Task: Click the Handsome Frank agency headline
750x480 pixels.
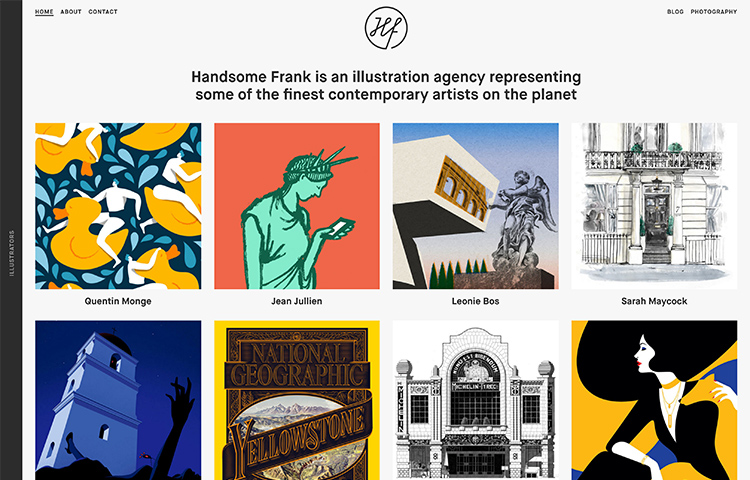Action: pyautogui.click(x=386, y=86)
